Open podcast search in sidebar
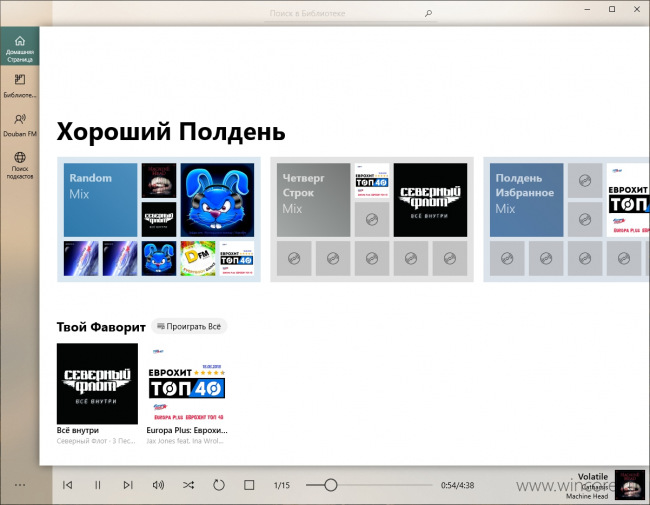This screenshot has width=650, height=505. point(19,165)
